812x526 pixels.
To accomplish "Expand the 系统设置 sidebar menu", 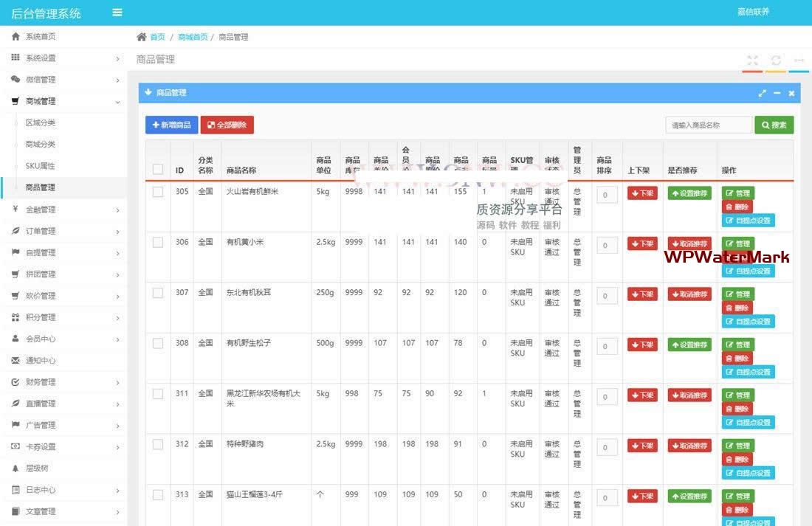I will pyautogui.click(x=41, y=58).
